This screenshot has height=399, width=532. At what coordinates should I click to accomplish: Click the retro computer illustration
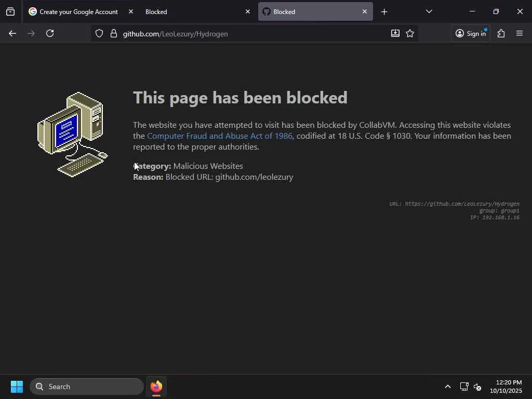pos(73,135)
